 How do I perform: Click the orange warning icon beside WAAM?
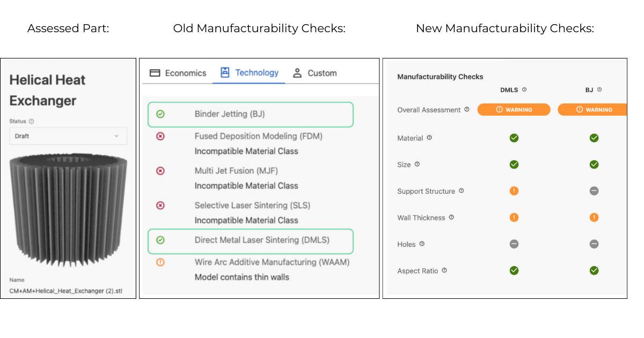click(x=160, y=262)
